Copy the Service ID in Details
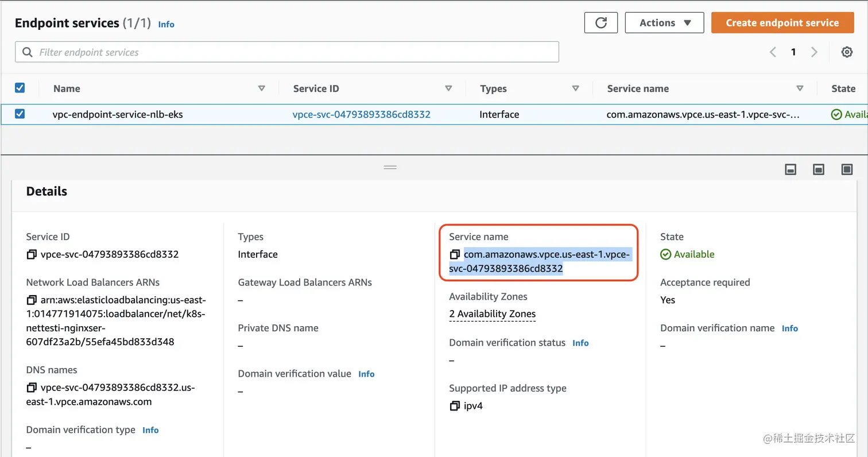 tap(32, 254)
